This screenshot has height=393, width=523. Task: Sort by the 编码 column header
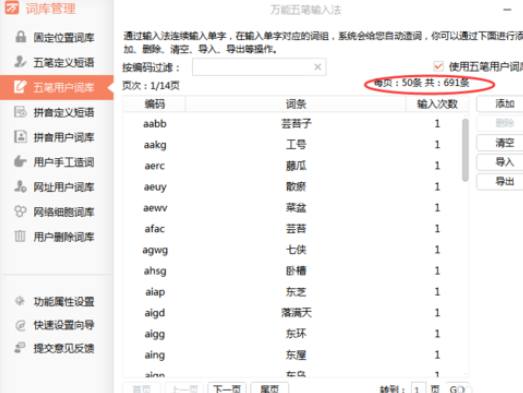point(154,104)
